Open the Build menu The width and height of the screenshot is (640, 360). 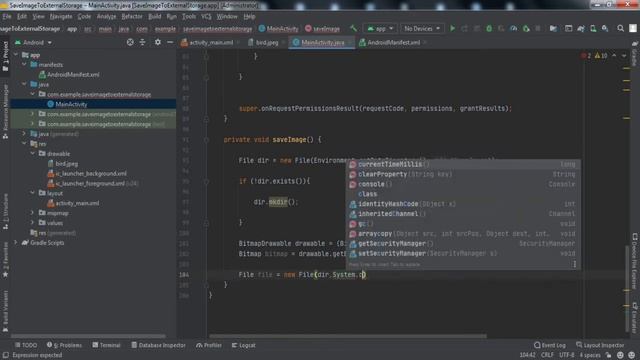(x=154, y=16)
